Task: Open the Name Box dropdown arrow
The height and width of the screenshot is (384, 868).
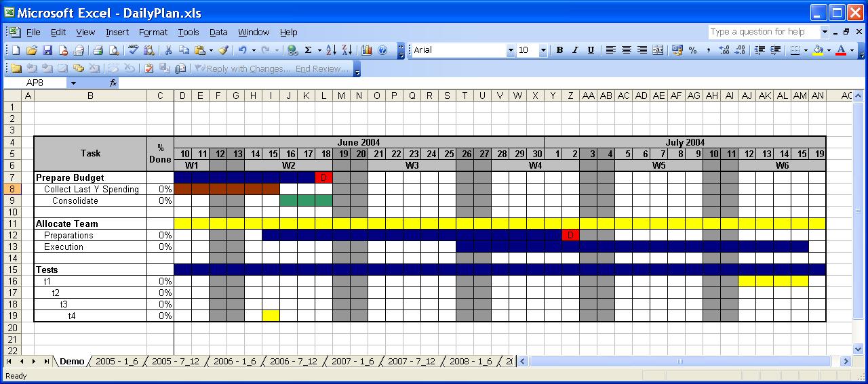Action: [73, 83]
